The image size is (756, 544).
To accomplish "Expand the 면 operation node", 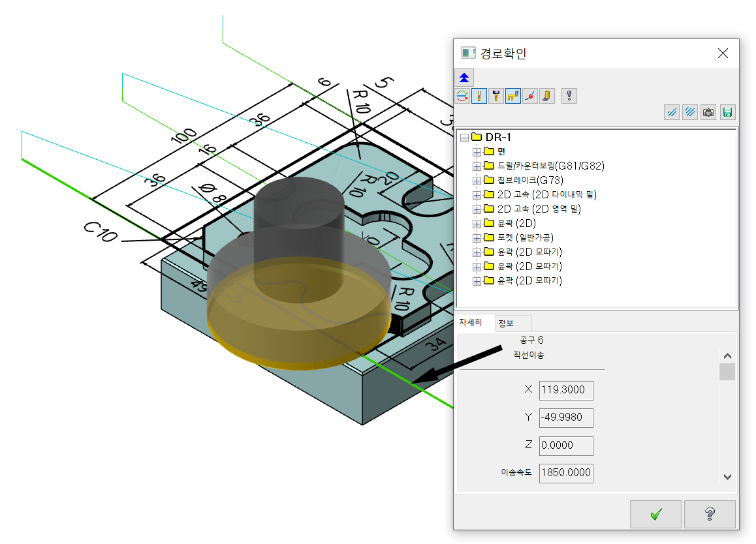I will tap(477, 152).
